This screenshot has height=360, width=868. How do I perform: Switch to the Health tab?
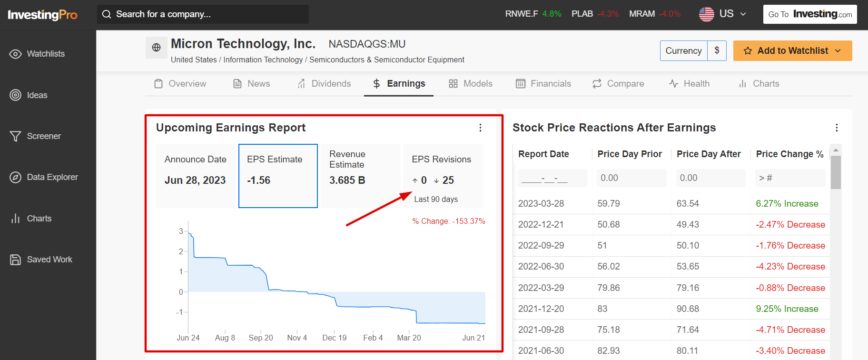[x=689, y=84]
